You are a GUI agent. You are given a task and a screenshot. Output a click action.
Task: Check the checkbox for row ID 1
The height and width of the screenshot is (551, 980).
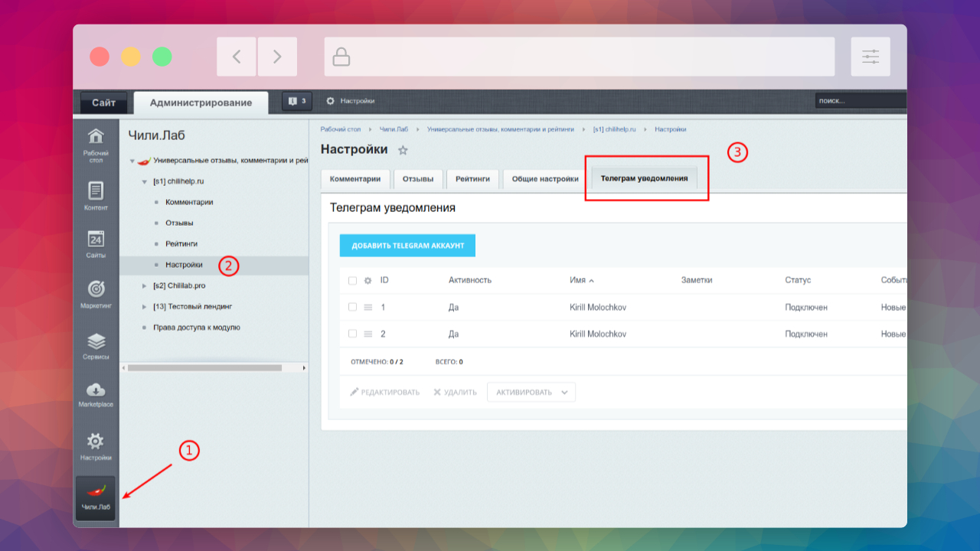(352, 307)
